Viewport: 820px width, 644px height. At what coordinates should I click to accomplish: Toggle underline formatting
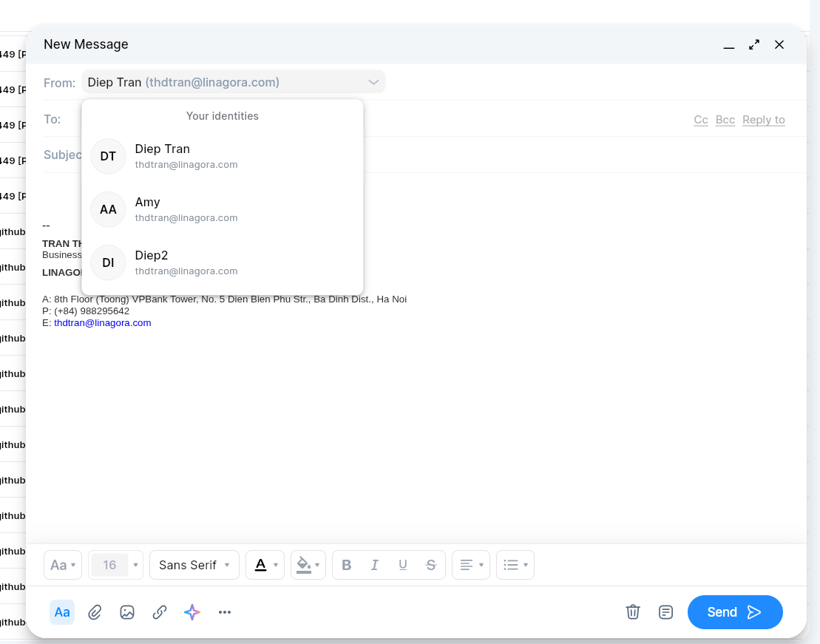pyautogui.click(x=403, y=565)
